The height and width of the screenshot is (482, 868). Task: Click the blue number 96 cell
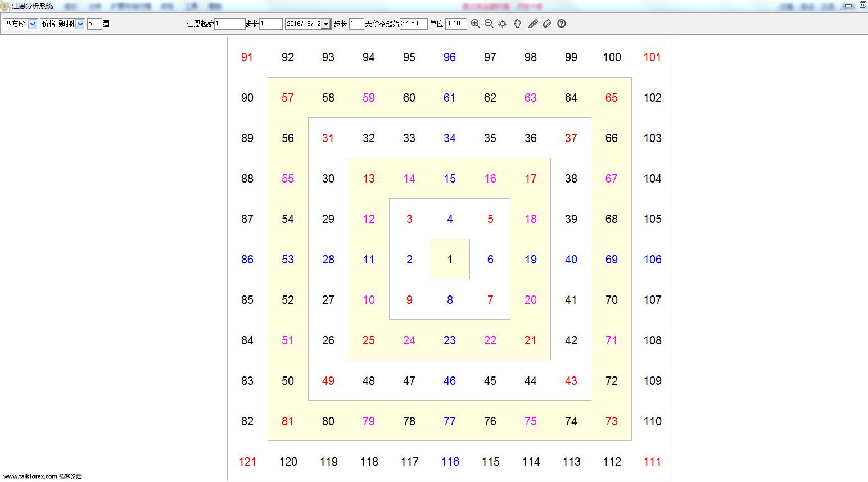coord(450,57)
